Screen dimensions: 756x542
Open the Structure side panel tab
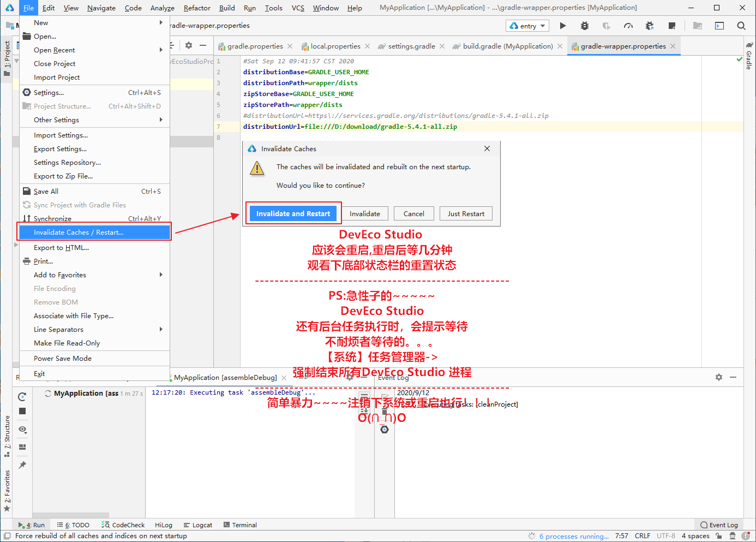click(7, 436)
